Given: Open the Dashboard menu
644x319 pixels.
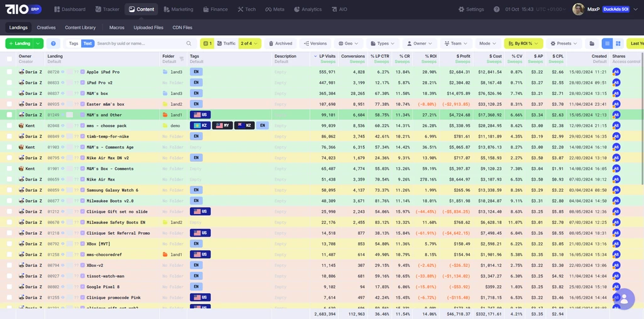Looking at the screenshot, I should click(x=70, y=9).
